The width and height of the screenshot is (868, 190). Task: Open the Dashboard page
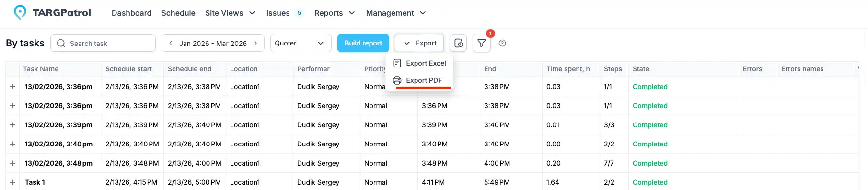point(131,13)
